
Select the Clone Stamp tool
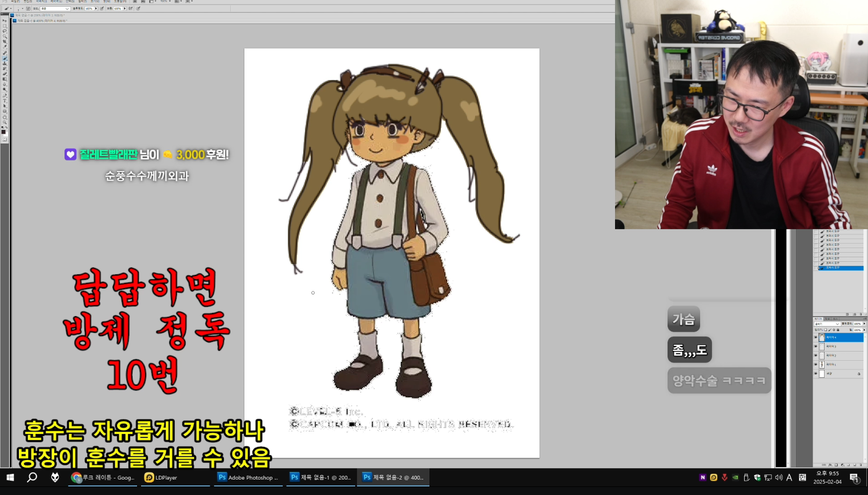point(5,63)
